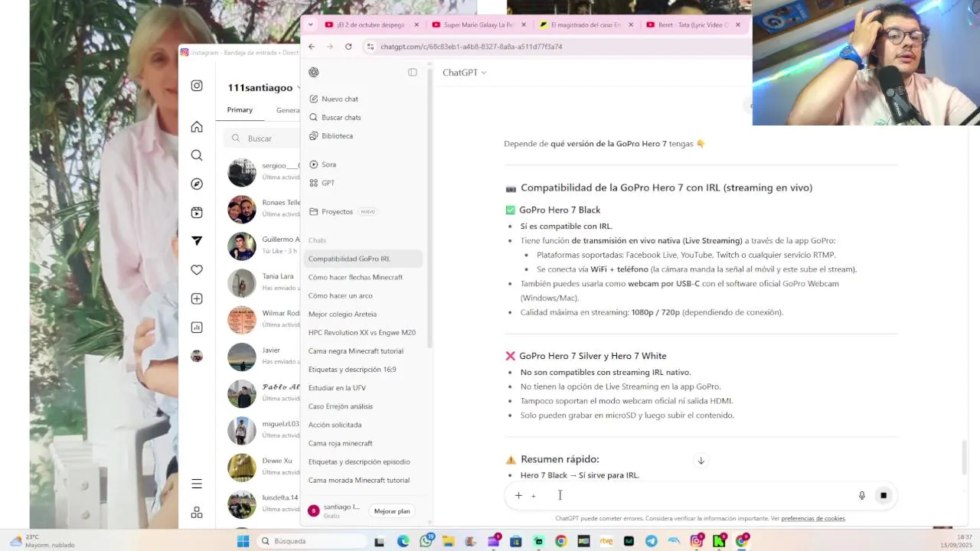Screen dimensions: 980x551
Task: Jump to bottom with down-arrow button
Action: pyautogui.click(x=701, y=461)
